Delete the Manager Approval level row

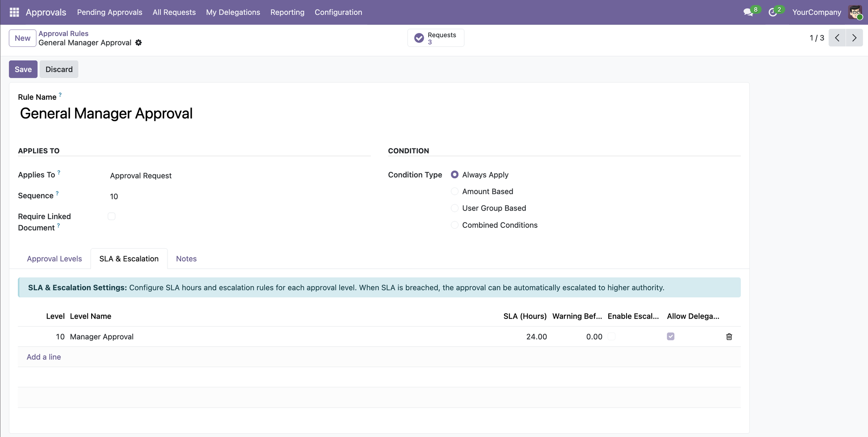point(729,337)
